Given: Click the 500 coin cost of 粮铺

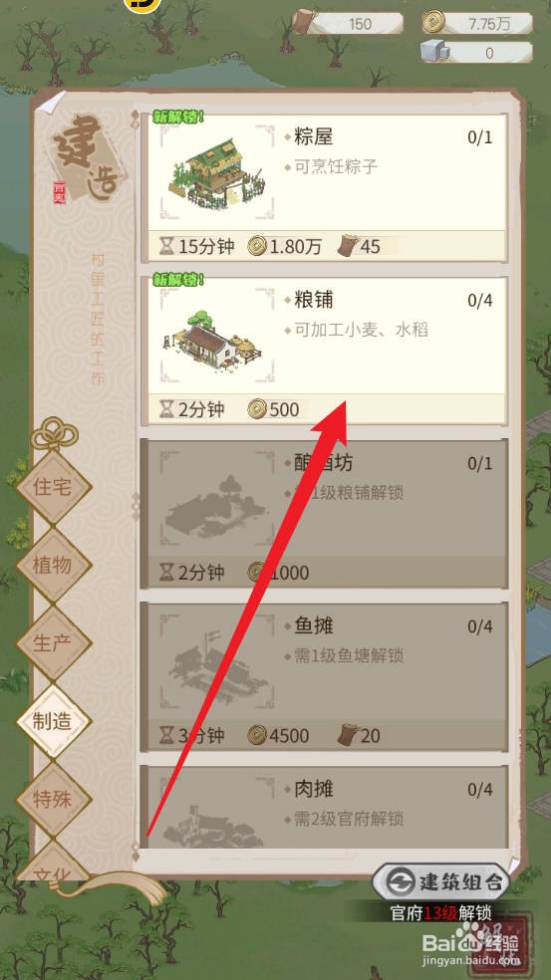Looking at the screenshot, I should (273, 410).
